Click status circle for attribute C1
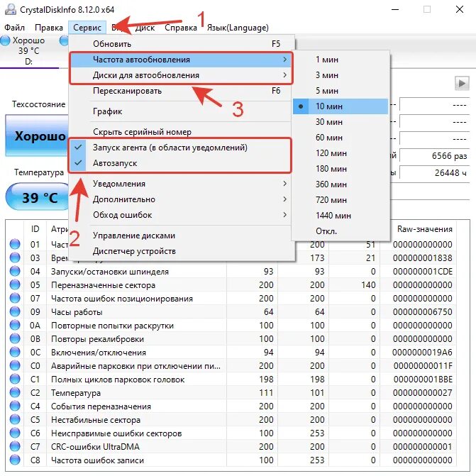476x476 pixels. [15, 379]
